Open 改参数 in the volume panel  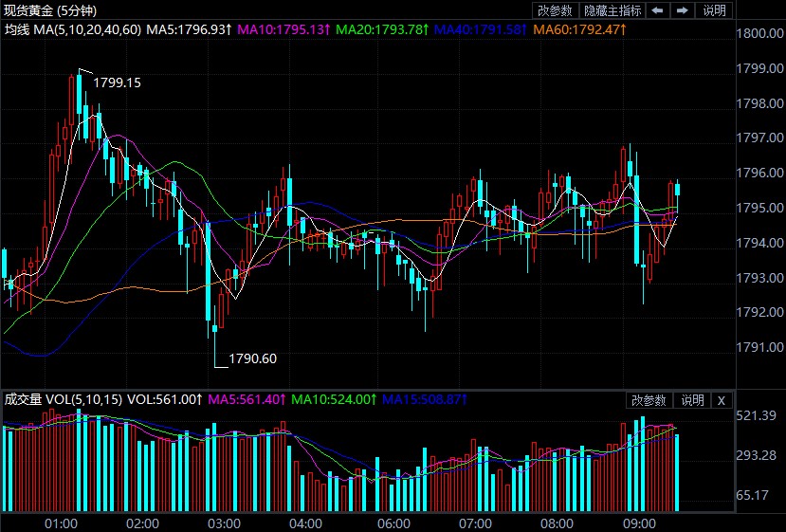(649, 400)
